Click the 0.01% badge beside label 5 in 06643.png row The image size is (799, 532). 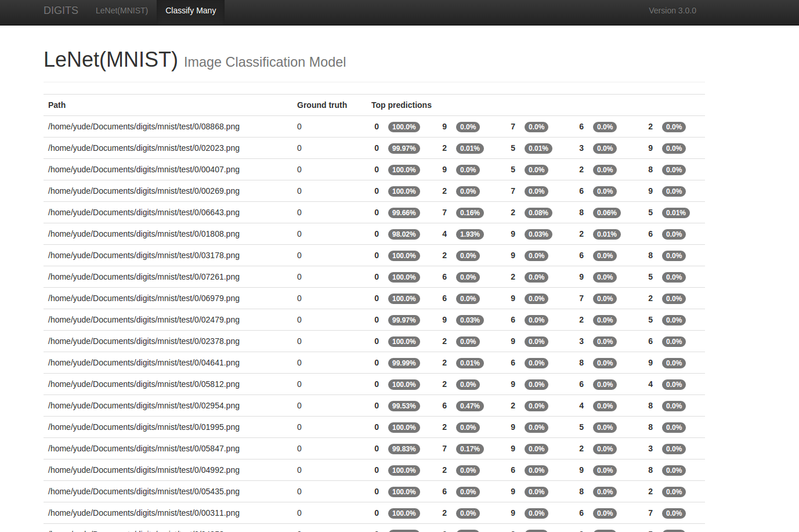coord(676,213)
